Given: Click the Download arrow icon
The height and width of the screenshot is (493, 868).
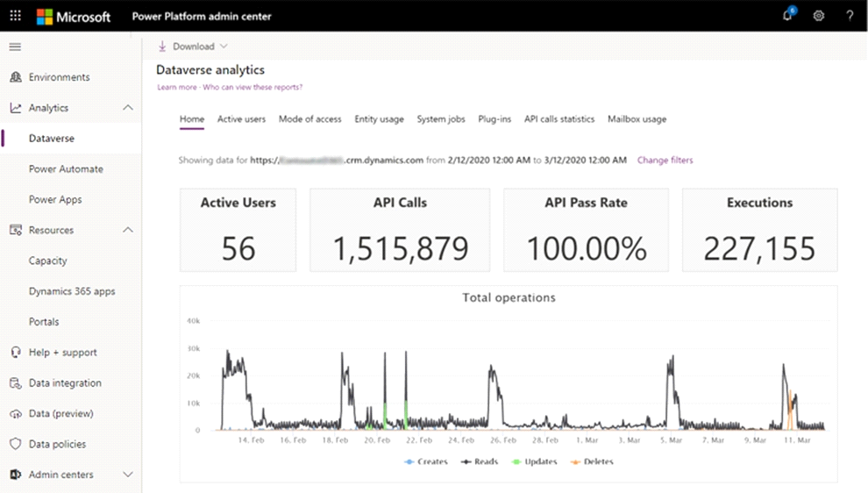Looking at the screenshot, I should [162, 46].
